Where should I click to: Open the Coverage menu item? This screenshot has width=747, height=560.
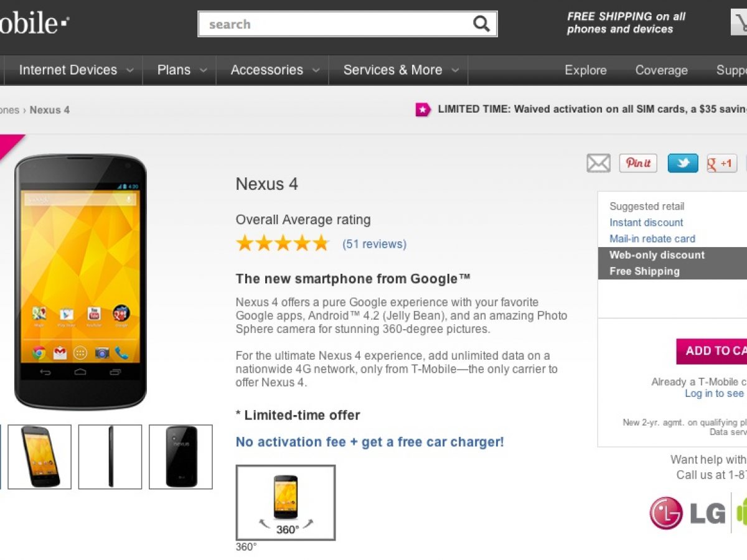click(661, 70)
